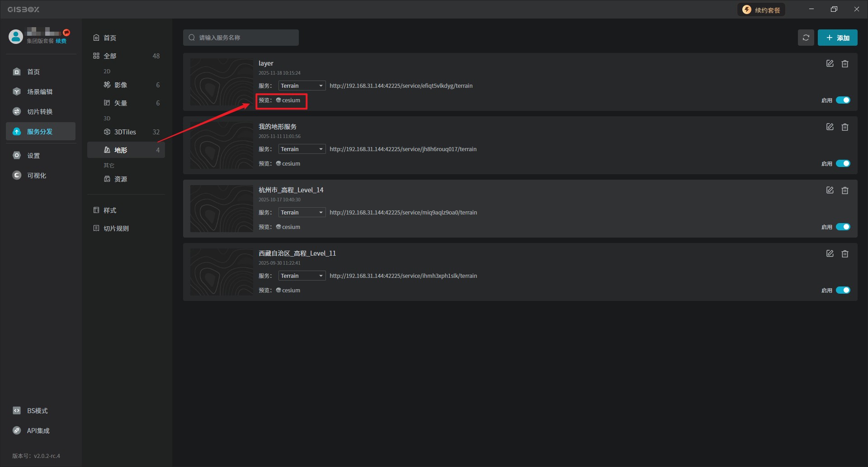Open API集成 at the sidebar bottom
The image size is (868, 467).
[x=38, y=431]
